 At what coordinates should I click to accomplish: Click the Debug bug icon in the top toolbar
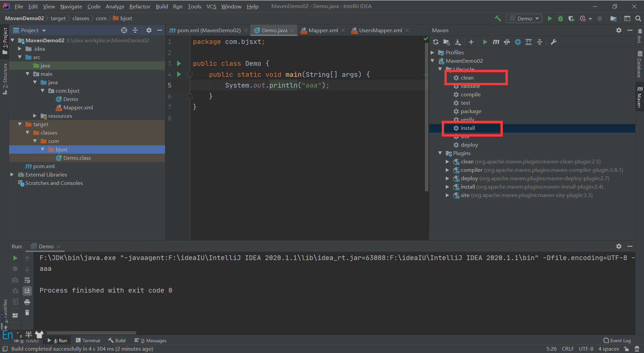click(560, 18)
